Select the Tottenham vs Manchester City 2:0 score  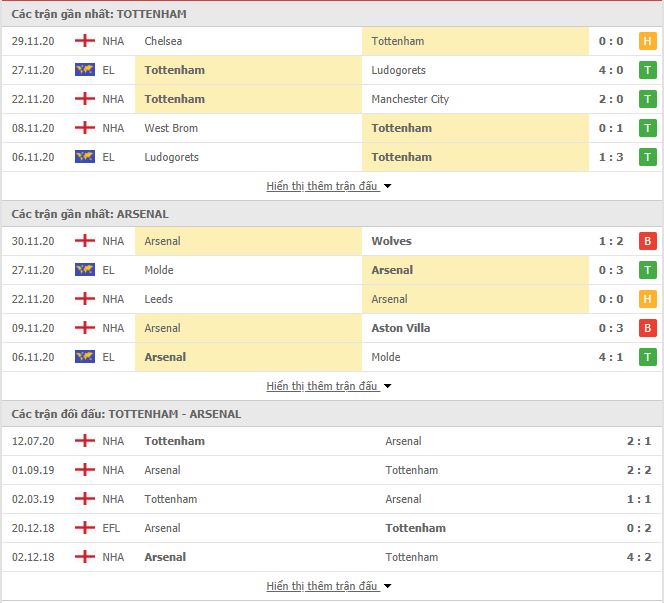click(x=611, y=99)
